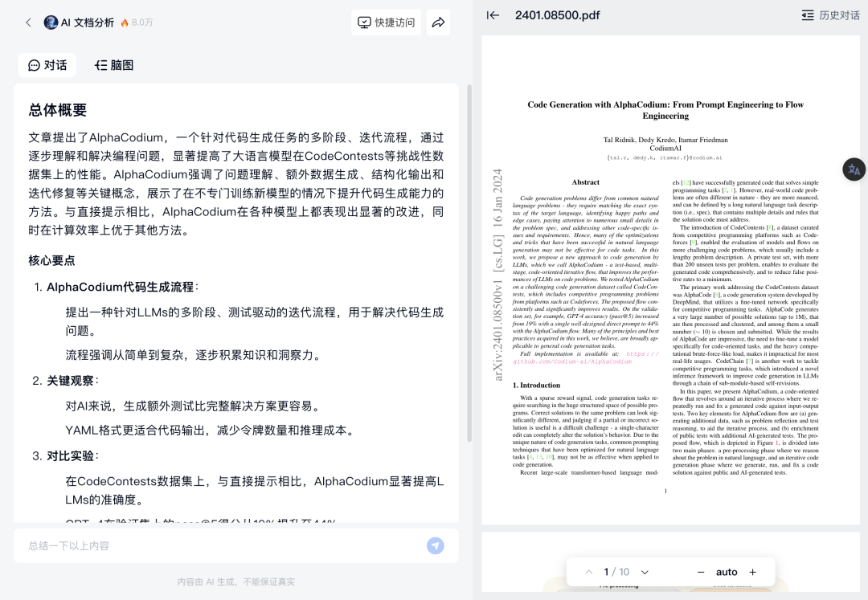Click the Abstract heading in PDF

coord(586,182)
